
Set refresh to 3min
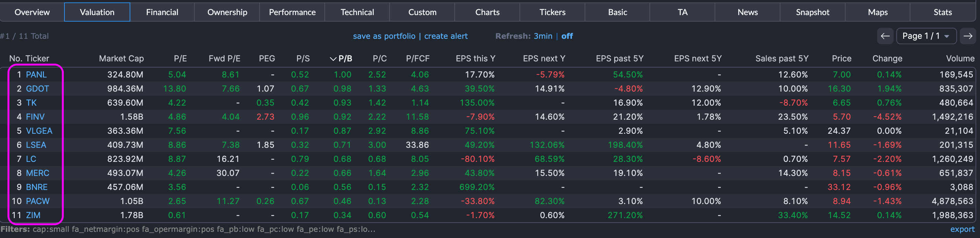[x=543, y=36]
